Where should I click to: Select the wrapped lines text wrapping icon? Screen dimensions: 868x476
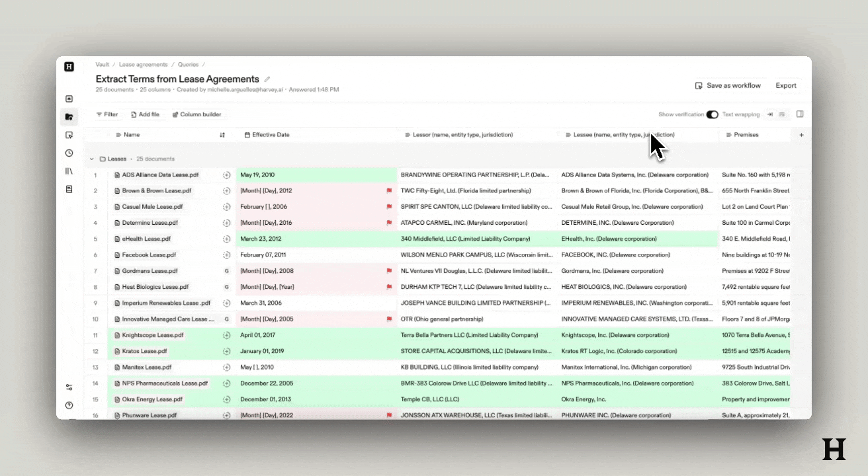(x=782, y=114)
